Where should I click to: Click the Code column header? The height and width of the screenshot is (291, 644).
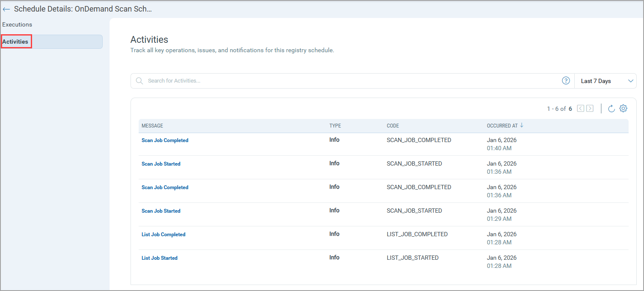click(x=393, y=126)
